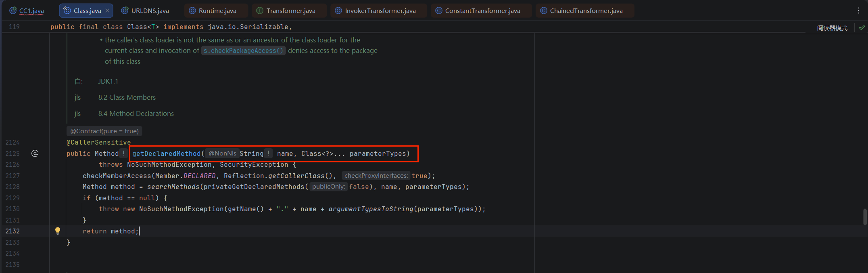868x273 pixels.
Task: Close the Class.java tab
Action: tap(107, 10)
